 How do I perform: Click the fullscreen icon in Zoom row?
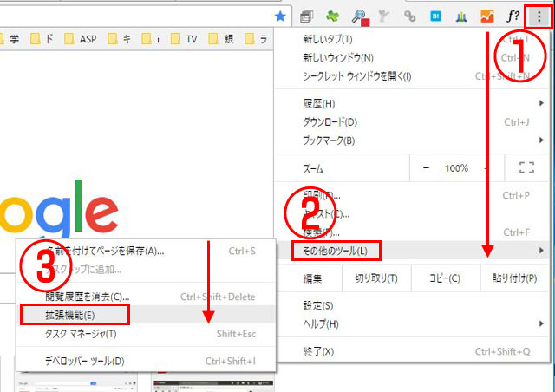point(526,168)
